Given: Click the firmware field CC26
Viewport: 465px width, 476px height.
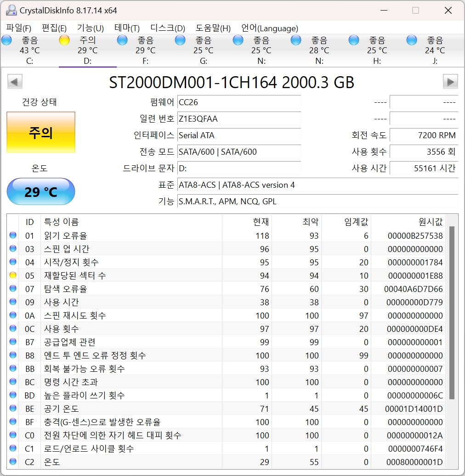Looking at the screenshot, I should [x=239, y=102].
